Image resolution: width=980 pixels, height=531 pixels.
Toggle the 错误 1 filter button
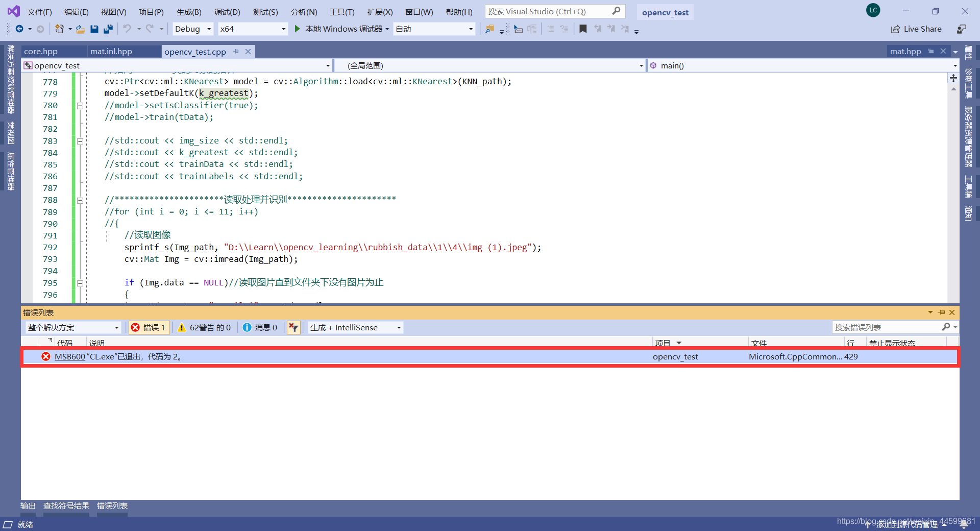coord(149,327)
